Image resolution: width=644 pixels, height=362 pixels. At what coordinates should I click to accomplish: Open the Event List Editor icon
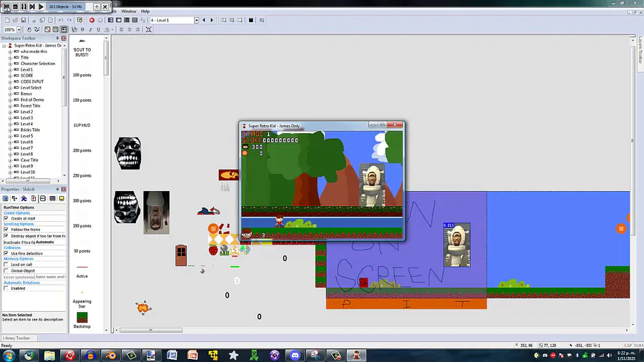[135, 20]
